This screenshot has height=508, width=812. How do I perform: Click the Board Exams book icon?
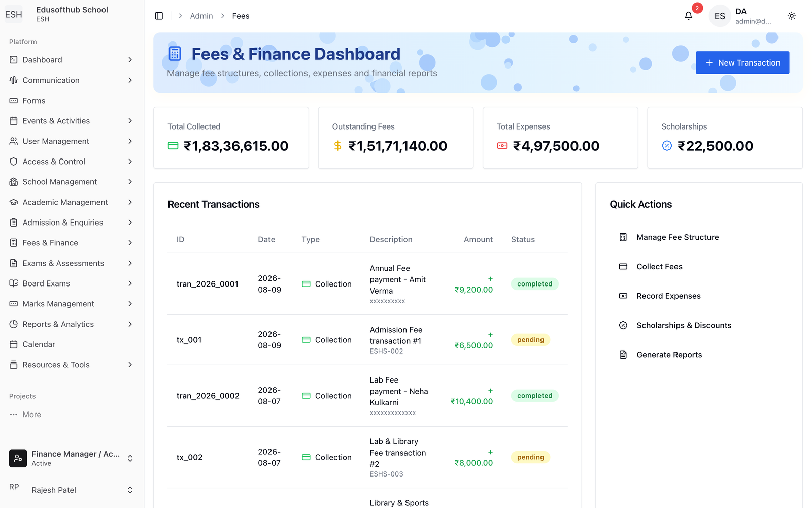[14, 283]
